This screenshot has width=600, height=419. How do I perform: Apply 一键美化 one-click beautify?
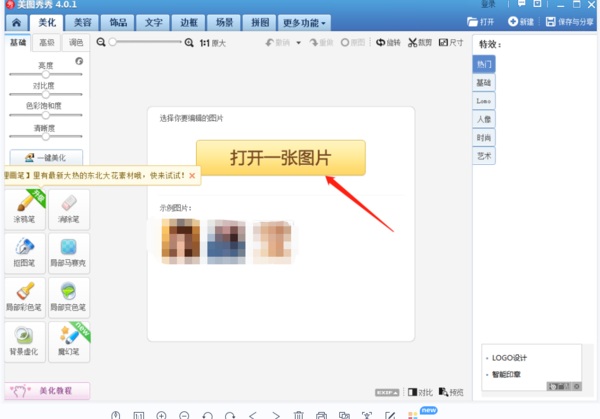46,157
